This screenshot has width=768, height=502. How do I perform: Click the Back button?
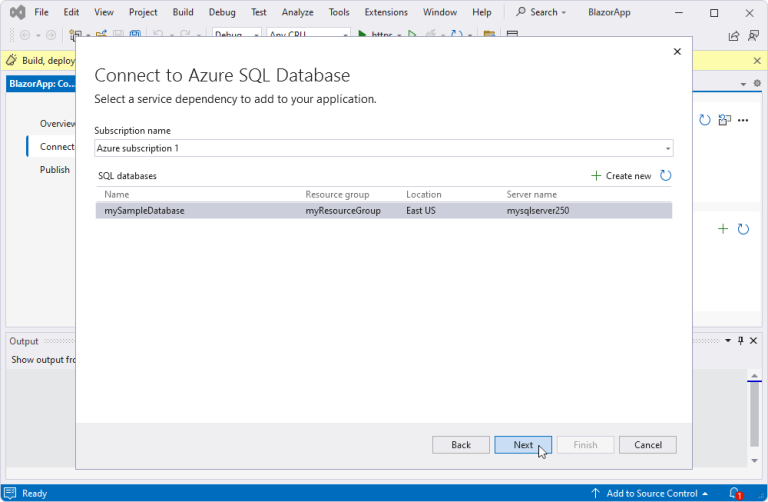coord(460,445)
